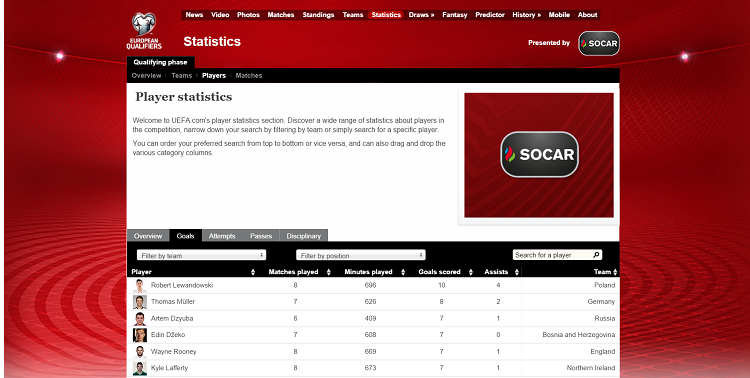Open Video in top navigation
Image resolution: width=750 pixels, height=378 pixels.
point(220,15)
